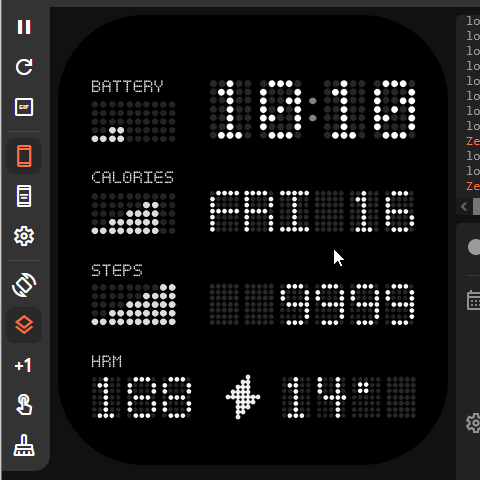Click the CALORIES label on watch face
The image size is (480, 480).
(x=132, y=177)
